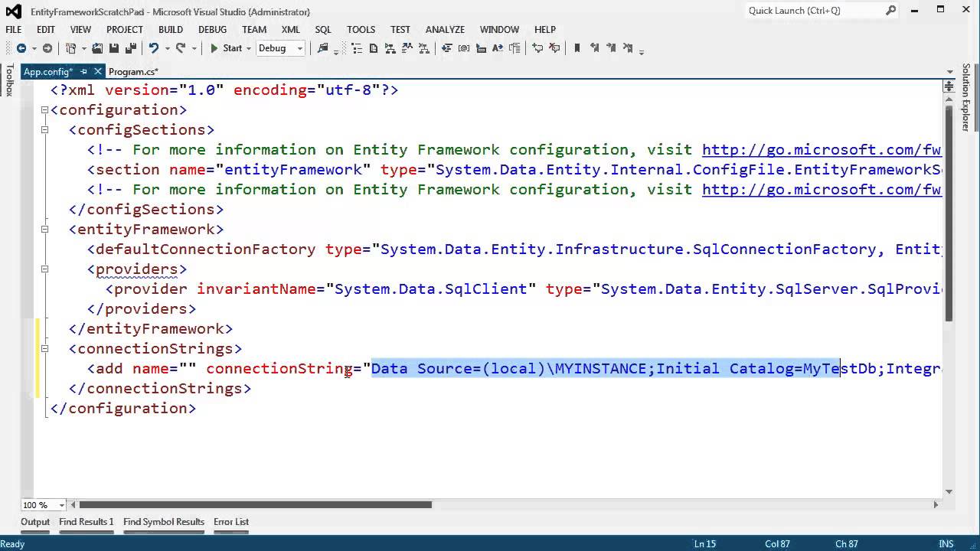Click the bookmark toggle icon in toolbar
980x551 pixels.
point(577,48)
